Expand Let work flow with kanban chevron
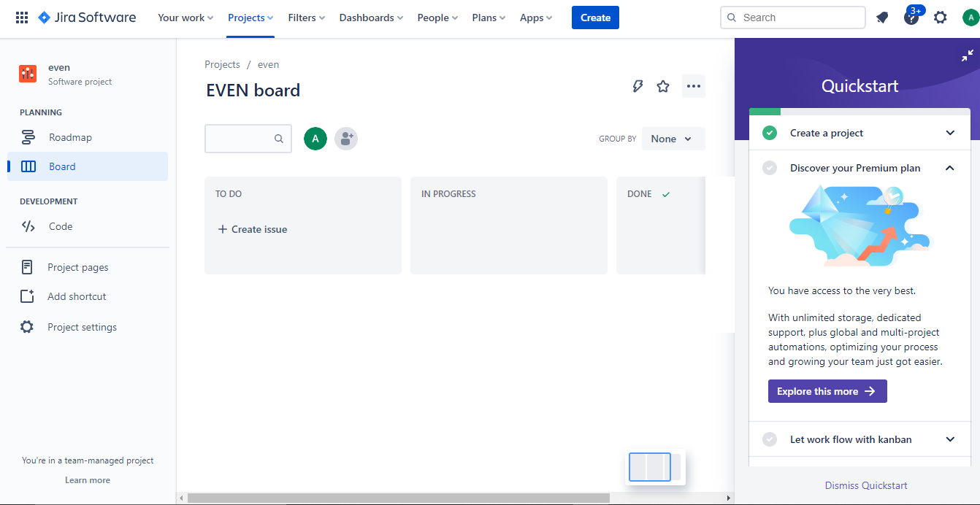 point(950,439)
